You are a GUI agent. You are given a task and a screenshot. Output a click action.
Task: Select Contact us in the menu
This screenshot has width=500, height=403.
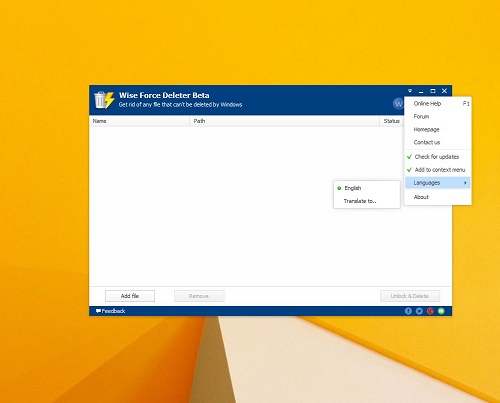point(438,142)
